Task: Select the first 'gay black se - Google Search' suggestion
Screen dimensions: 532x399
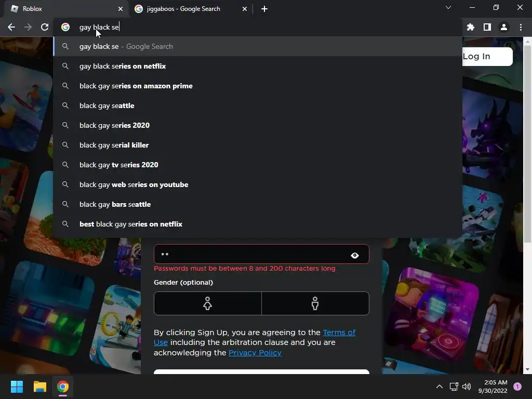Action: pos(258,46)
